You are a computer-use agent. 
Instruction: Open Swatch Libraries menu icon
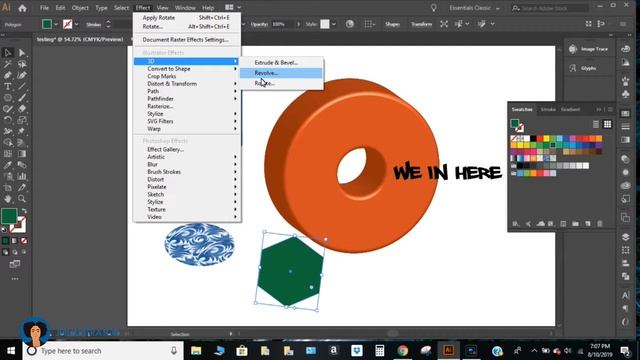pyautogui.click(x=516, y=224)
